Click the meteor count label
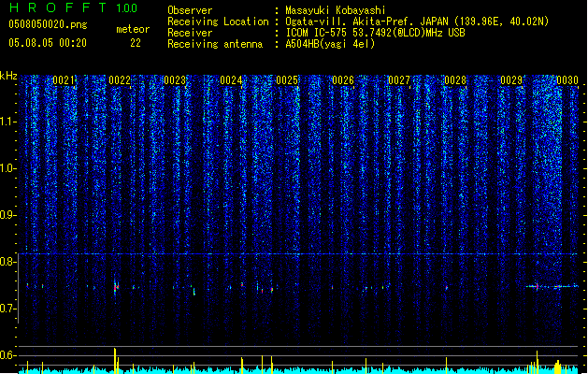 [133, 29]
